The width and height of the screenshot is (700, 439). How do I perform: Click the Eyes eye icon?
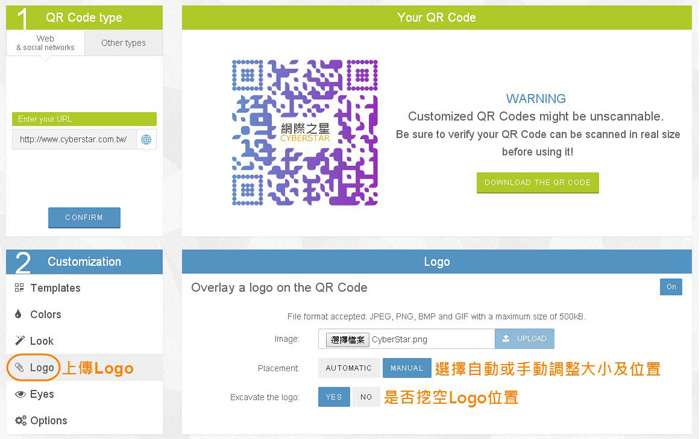pyautogui.click(x=20, y=394)
